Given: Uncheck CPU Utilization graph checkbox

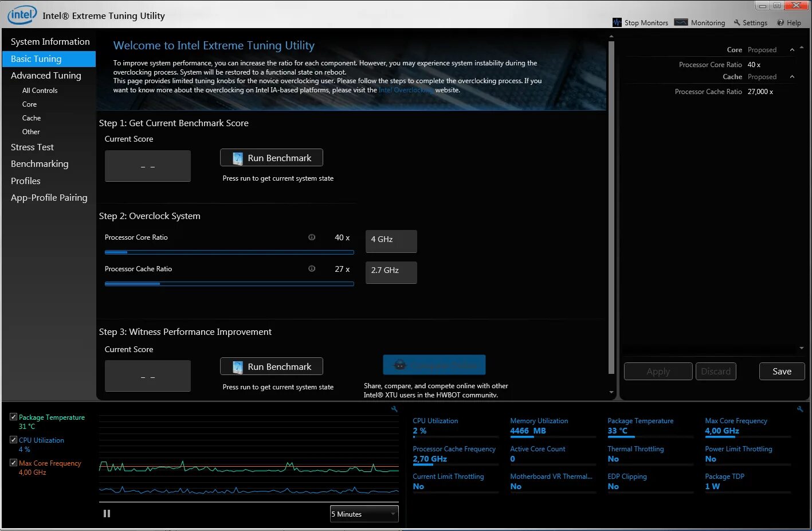Looking at the screenshot, I should [x=13, y=440].
